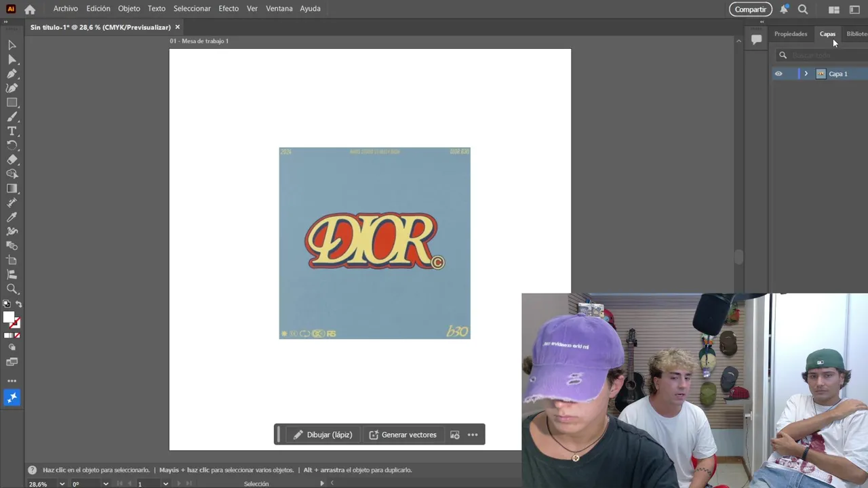Image resolution: width=868 pixels, height=488 pixels.
Task: Open the Archivo menu
Action: [x=66, y=9]
